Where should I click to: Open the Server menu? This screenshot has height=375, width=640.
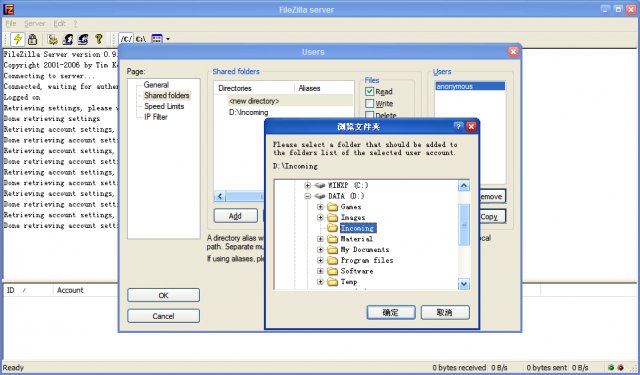(x=35, y=24)
